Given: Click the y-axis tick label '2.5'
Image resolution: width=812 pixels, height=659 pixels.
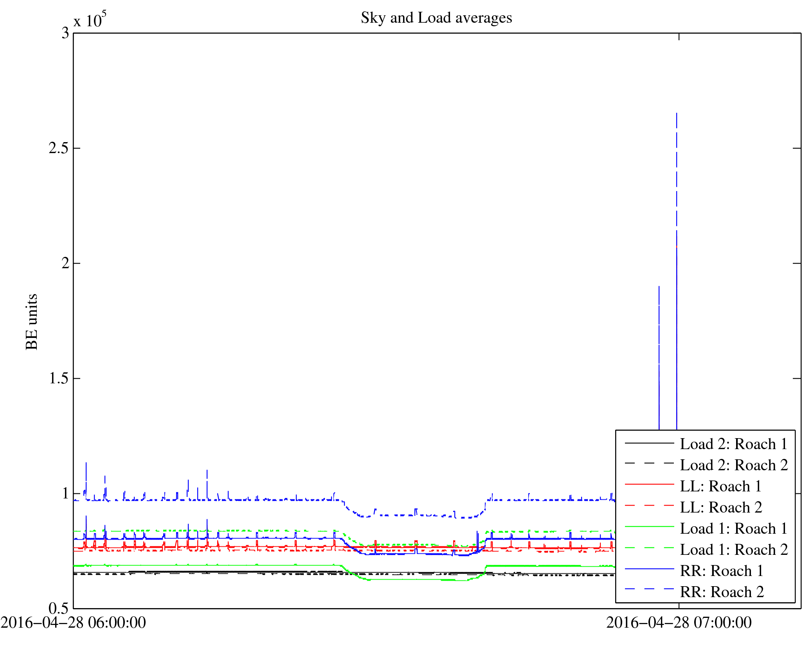Looking at the screenshot, I should tap(59, 148).
